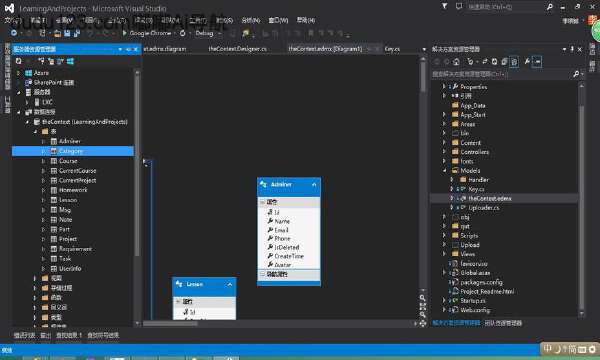The width and height of the screenshot is (600, 360).
Task: Click the save all icon in main toolbar
Action: [x=77, y=33]
